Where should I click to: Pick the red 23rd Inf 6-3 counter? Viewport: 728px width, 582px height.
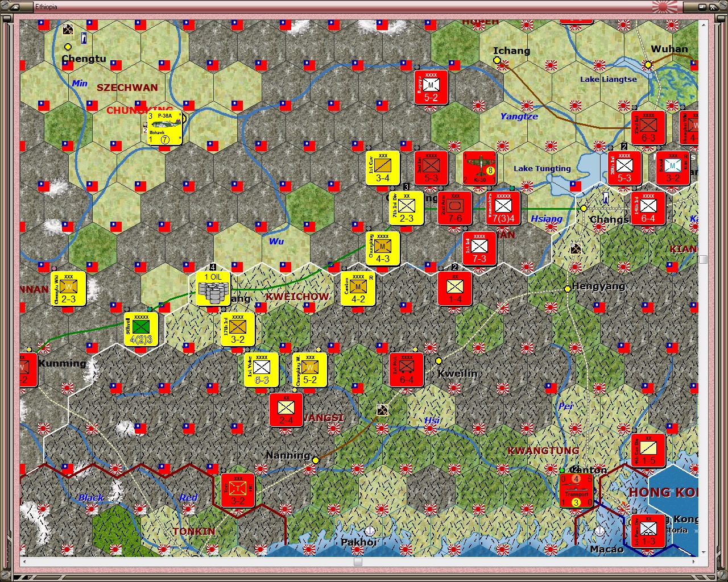pos(648,128)
